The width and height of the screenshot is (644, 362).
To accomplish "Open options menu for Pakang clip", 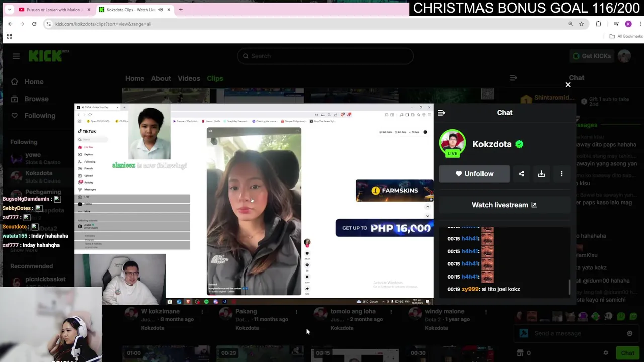I will point(296,312).
